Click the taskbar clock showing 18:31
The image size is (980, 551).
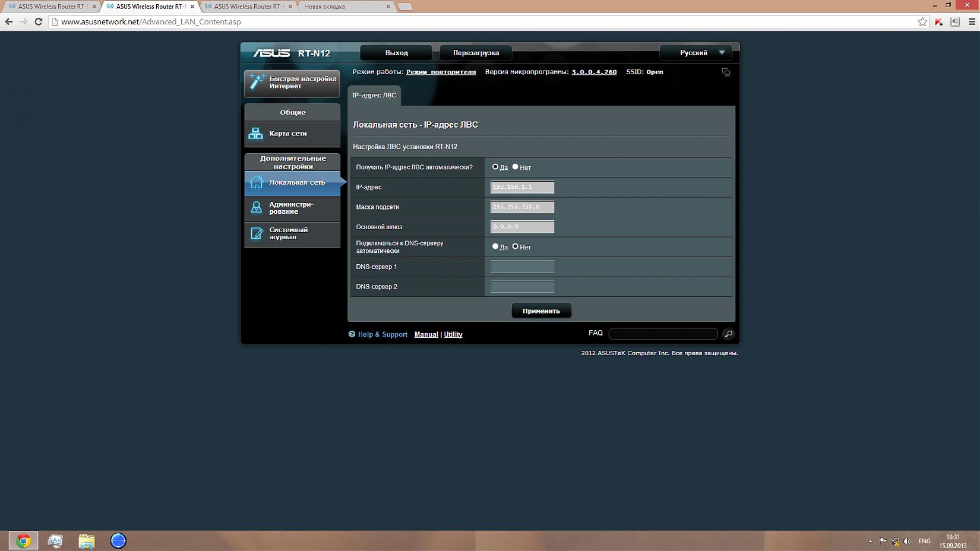click(953, 541)
